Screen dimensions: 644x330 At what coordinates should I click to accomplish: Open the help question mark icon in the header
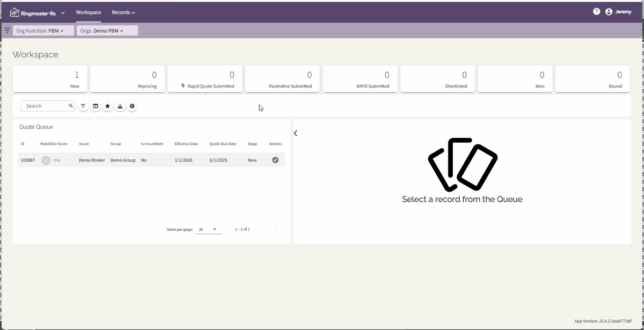596,11
